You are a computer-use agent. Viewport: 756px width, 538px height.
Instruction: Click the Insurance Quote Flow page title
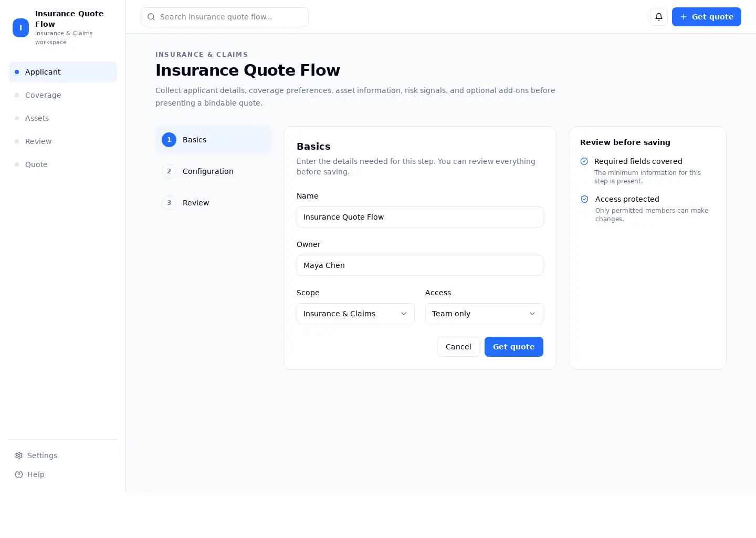[248, 70]
